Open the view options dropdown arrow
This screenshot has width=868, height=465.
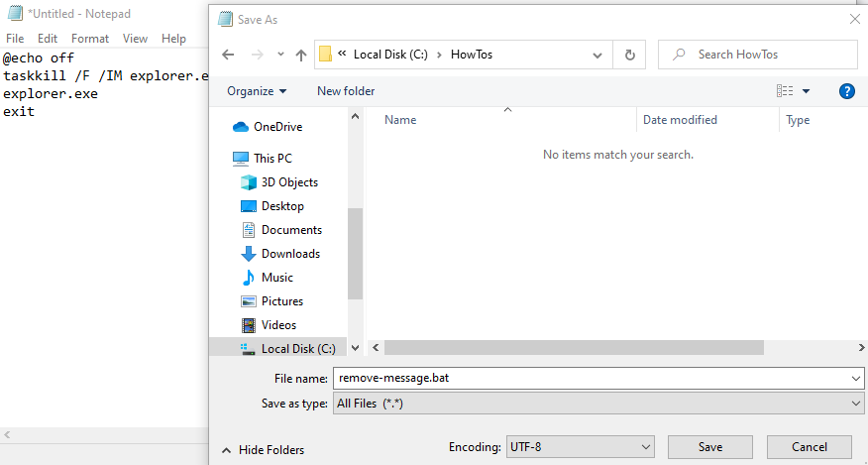click(806, 91)
